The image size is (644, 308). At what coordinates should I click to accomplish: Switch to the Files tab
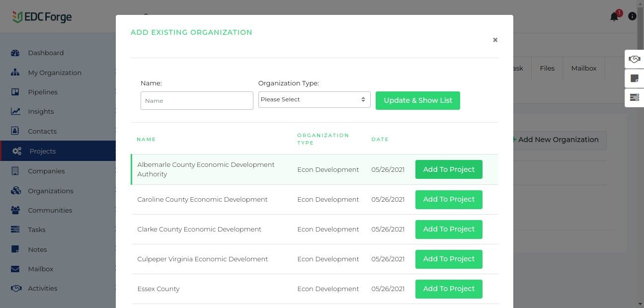547,68
